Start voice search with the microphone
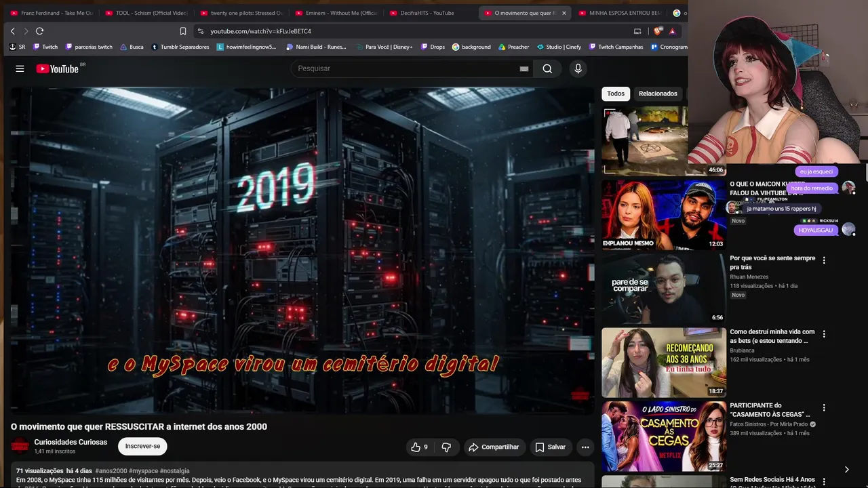Viewport: 868px width, 488px height. click(578, 68)
